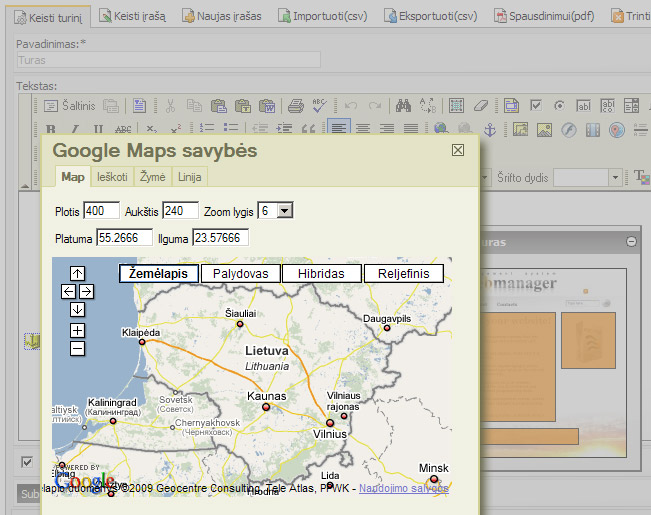Click the Platuma latitude input field
The width and height of the screenshot is (651, 515).
click(124, 238)
